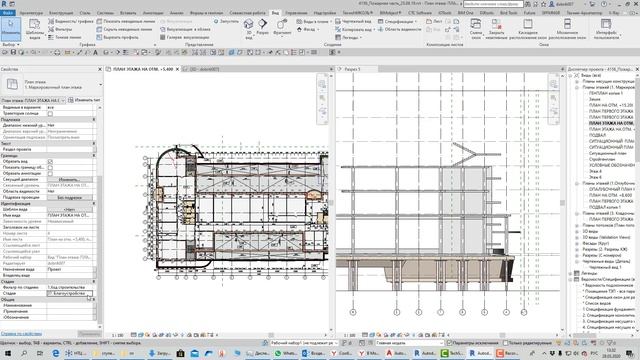Collapse the Identity Data (Идентификация) group

click(94, 203)
